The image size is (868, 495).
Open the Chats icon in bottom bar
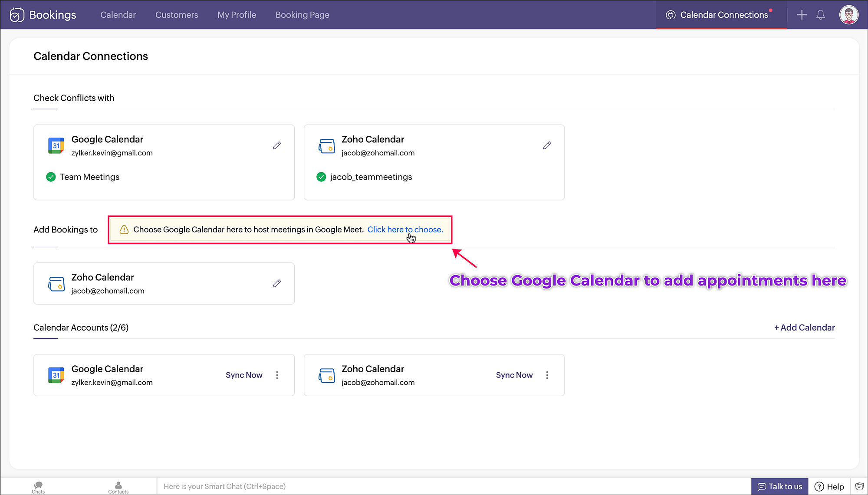point(38,487)
